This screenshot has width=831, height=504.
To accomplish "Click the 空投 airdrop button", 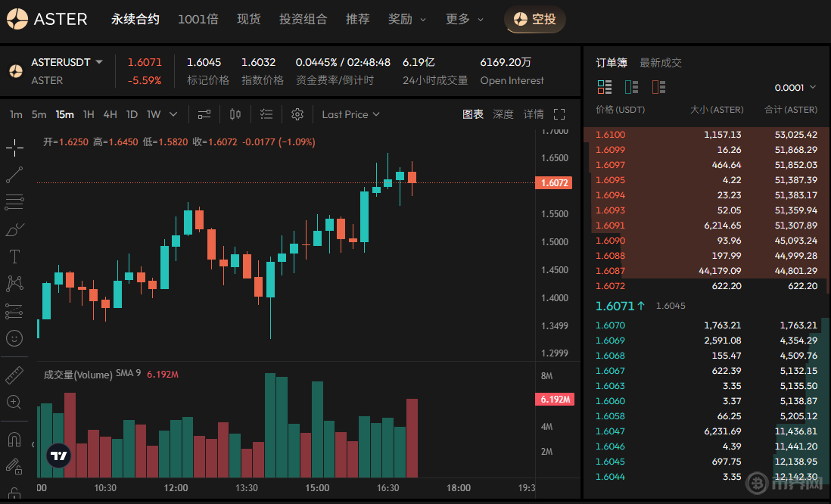I will (x=535, y=19).
